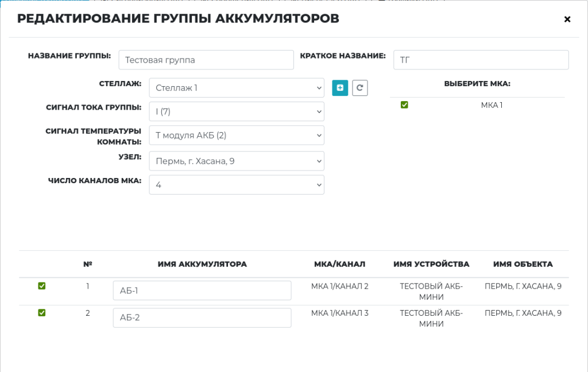Click the Выберите МКА heading

(477, 84)
